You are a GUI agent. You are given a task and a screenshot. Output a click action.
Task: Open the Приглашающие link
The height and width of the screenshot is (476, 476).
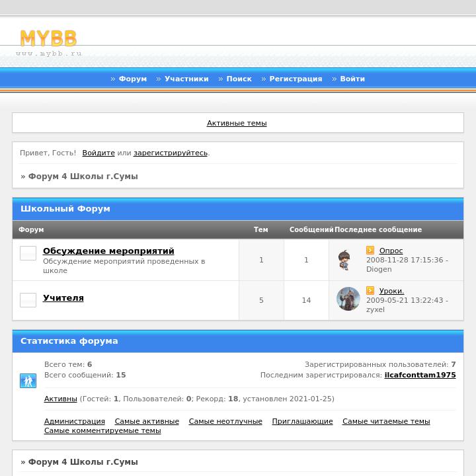click(x=302, y=421)
